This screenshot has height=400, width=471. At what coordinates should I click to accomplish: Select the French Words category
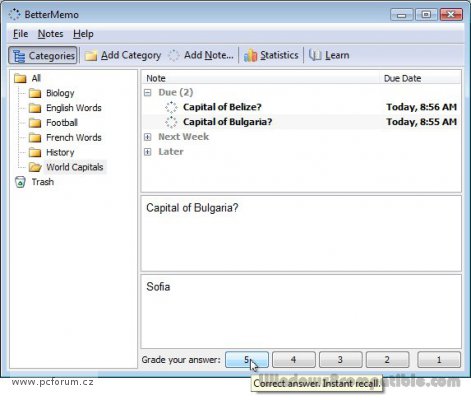coord(74,137)
